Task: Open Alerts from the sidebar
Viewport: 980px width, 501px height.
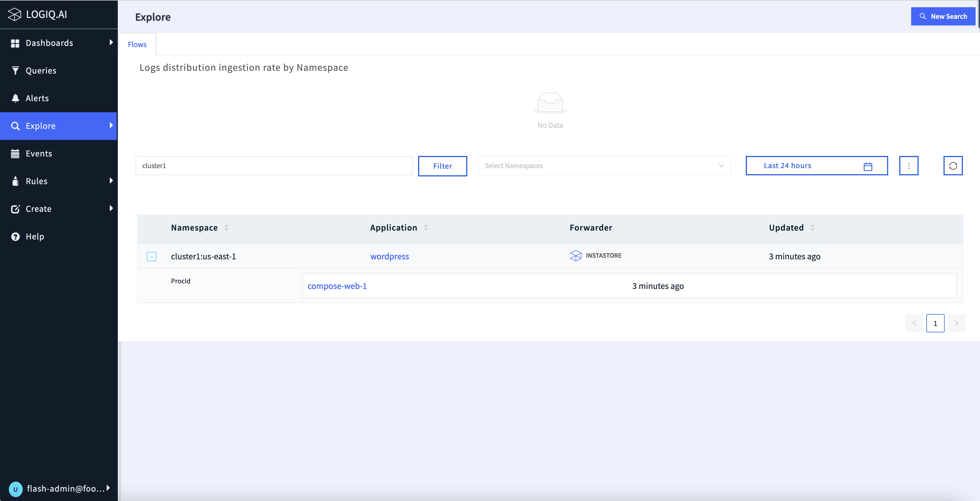Action: [x=37, y=98]
